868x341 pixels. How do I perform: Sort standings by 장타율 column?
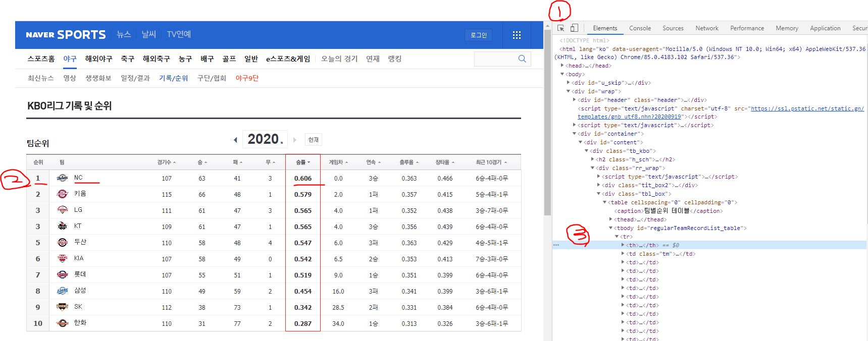click(445, 162)
